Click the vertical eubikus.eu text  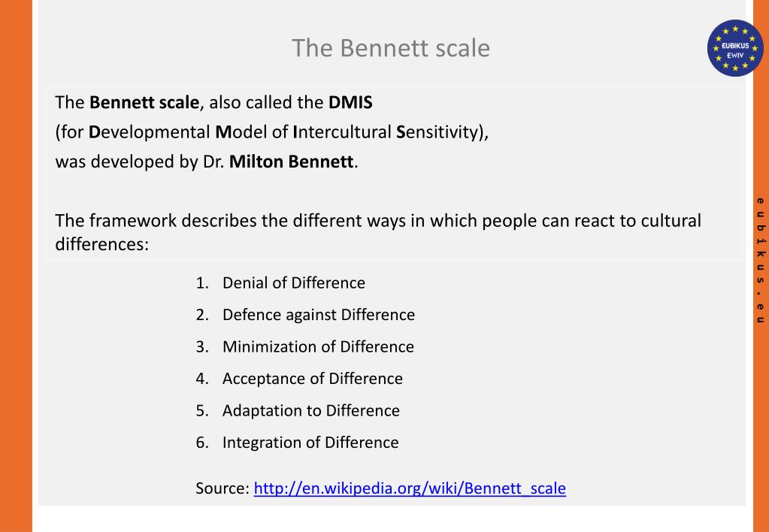(x=760, y=260)
